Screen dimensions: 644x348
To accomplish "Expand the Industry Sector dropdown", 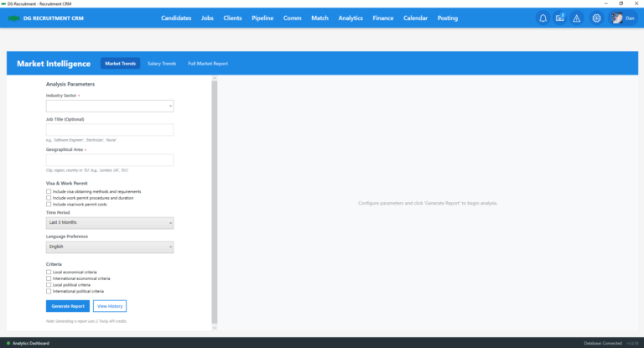I will (x=109, y=106).
